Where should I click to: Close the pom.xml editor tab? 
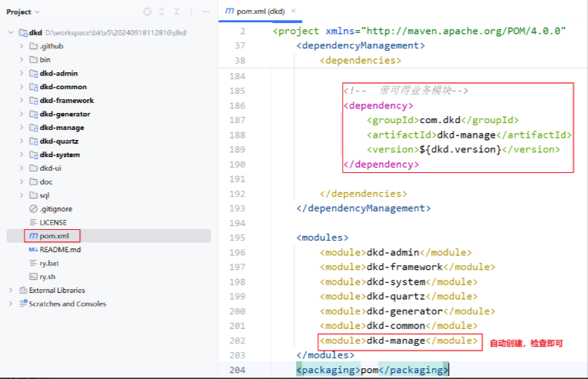click(293, 11)
